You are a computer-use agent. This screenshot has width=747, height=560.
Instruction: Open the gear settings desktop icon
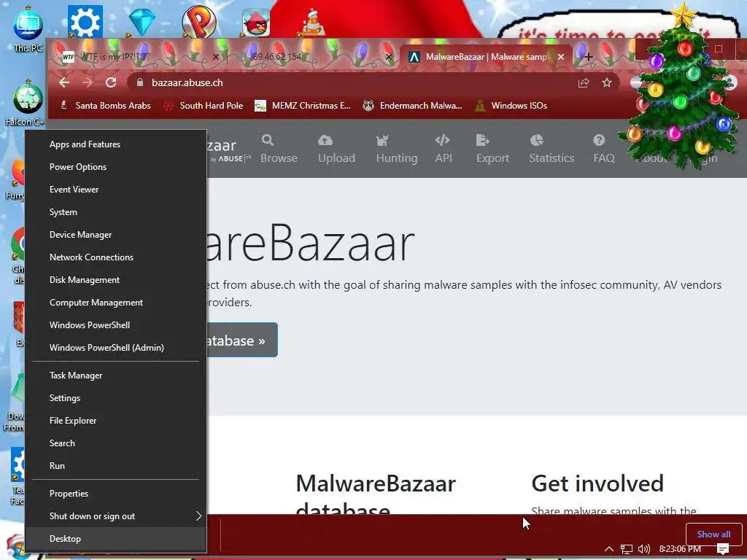pos(85,21)
